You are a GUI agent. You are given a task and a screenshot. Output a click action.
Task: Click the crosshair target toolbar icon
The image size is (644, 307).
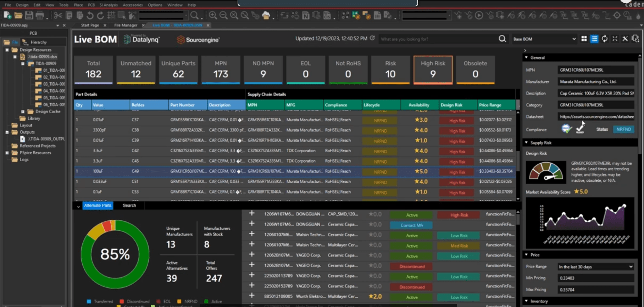(x=617, y=15)
